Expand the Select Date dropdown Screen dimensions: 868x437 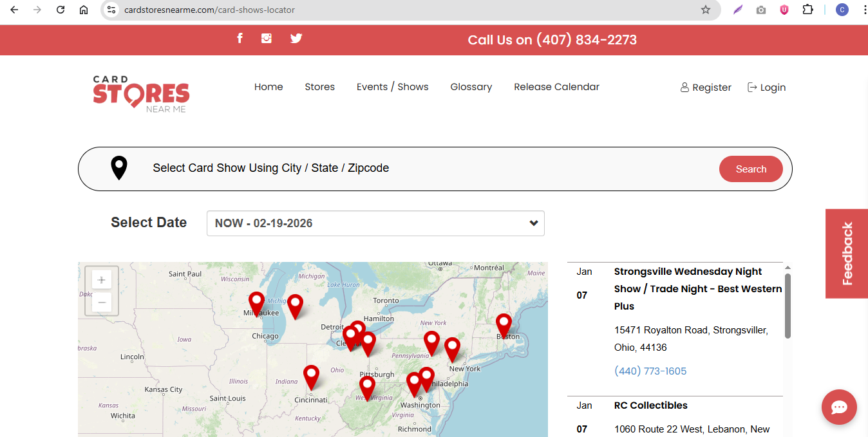click(375, 223)
